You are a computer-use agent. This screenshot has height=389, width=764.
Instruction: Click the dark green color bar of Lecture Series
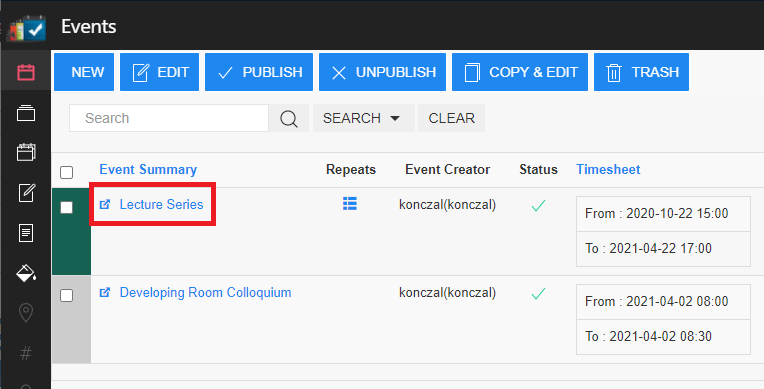click(x=71, y=232)
